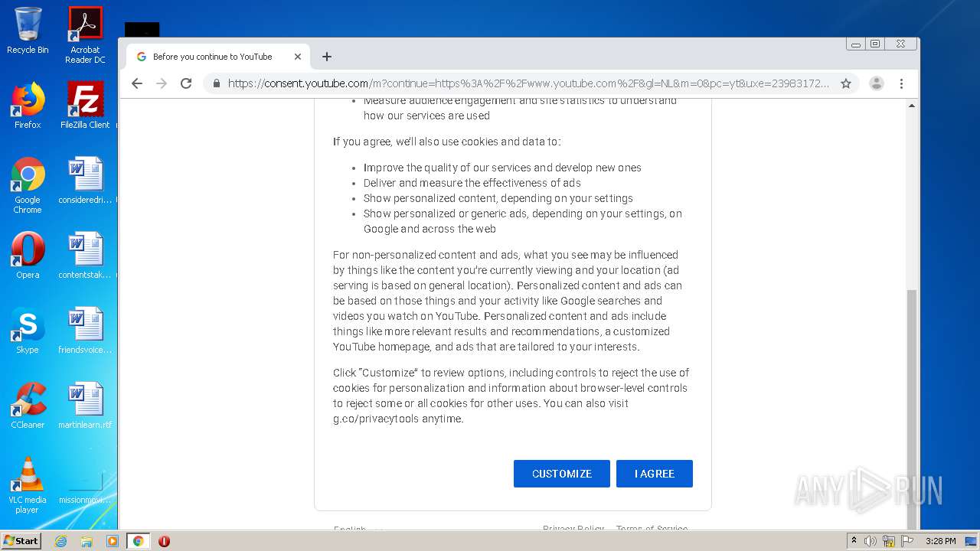
Task: Open VLC media player desktop shortcut
Action: (28, 485)
